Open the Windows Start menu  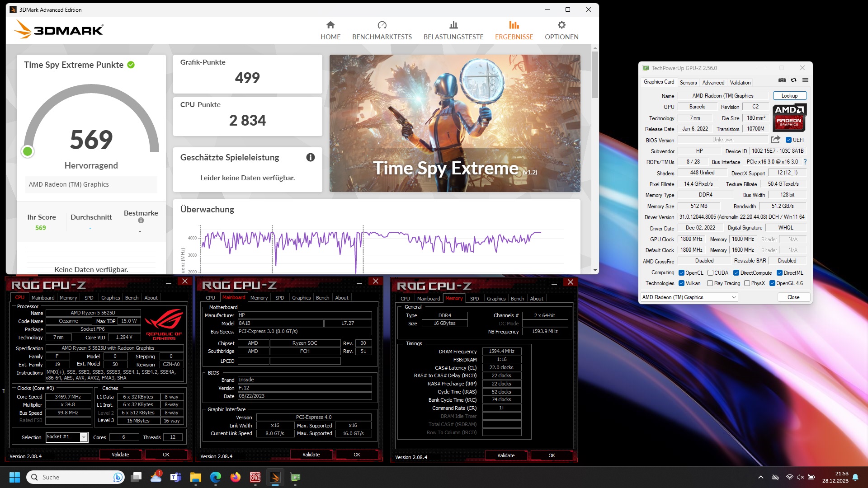point(14,477)
